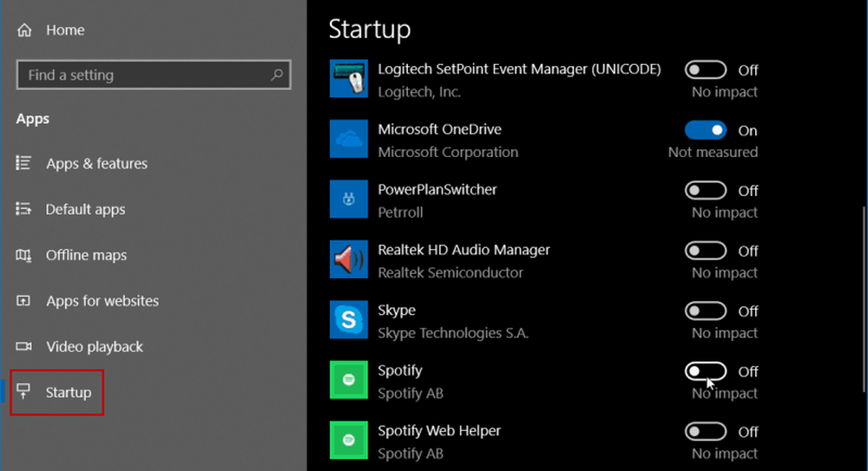Open Default apps settings page
868x471 pixels.
pos(85,209)
